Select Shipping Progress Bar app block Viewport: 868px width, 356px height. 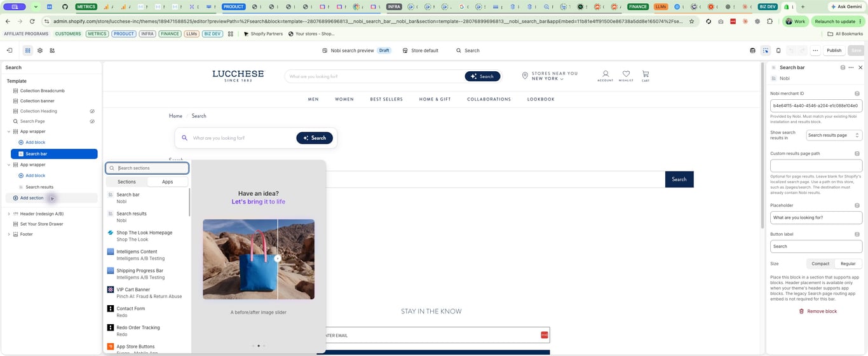[x=147, y=274]
